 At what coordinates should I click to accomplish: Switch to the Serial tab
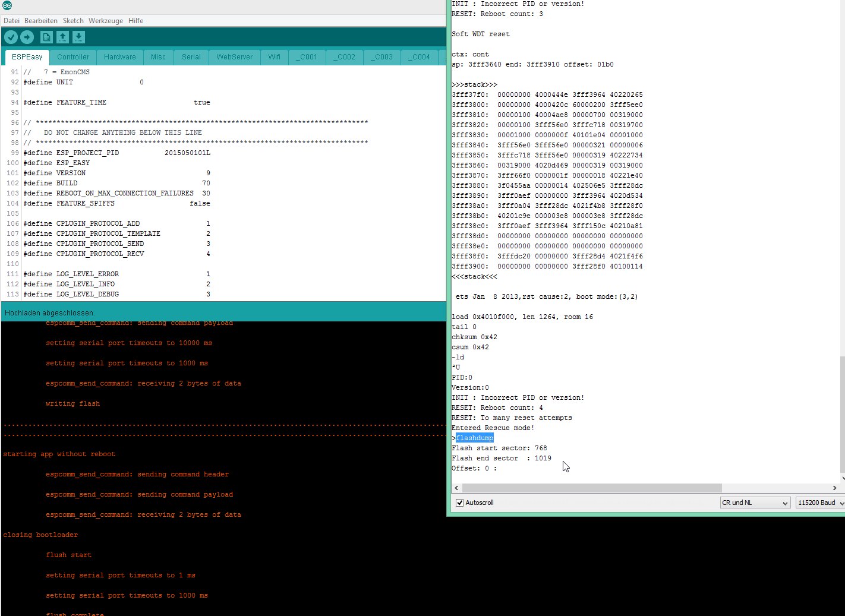coord(191,57)
